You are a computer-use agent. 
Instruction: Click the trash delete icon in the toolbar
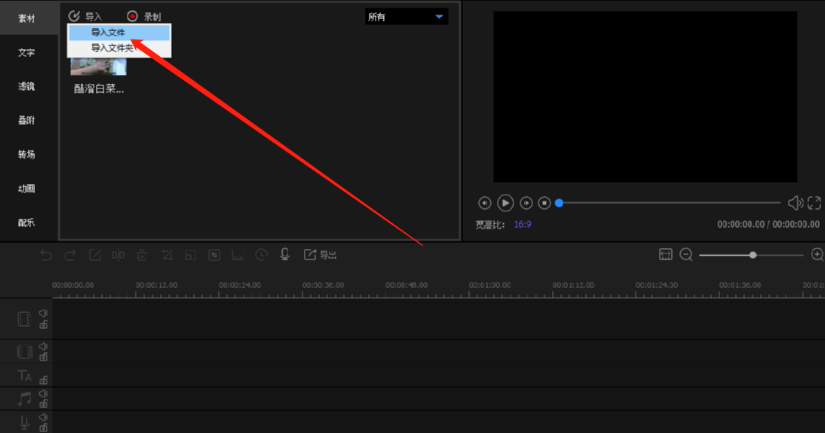click(142, 255)
